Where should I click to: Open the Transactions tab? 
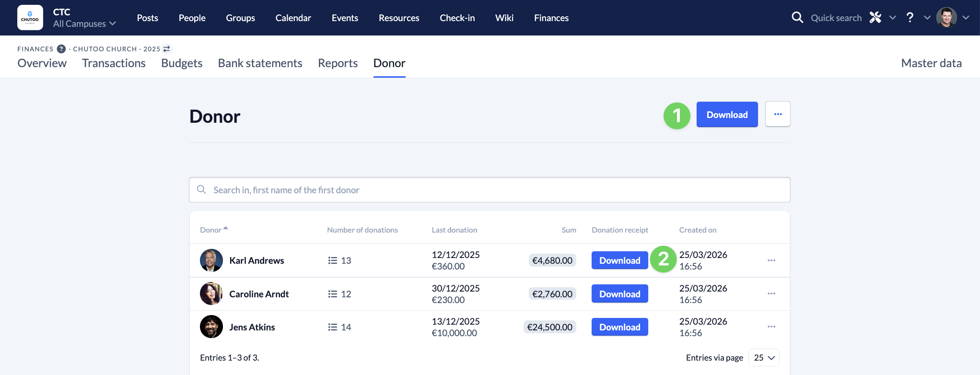click(114, 63)
